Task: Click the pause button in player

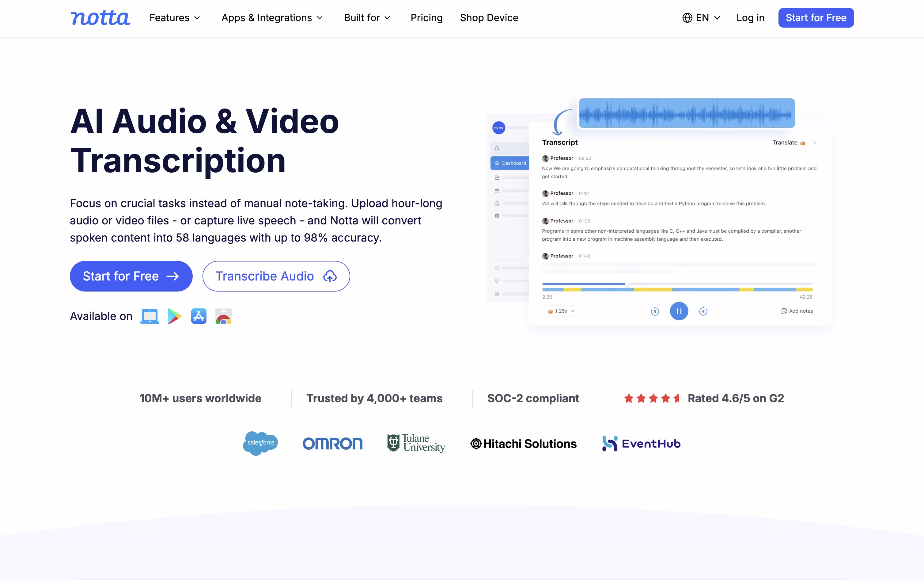Action: click(679, 311)
